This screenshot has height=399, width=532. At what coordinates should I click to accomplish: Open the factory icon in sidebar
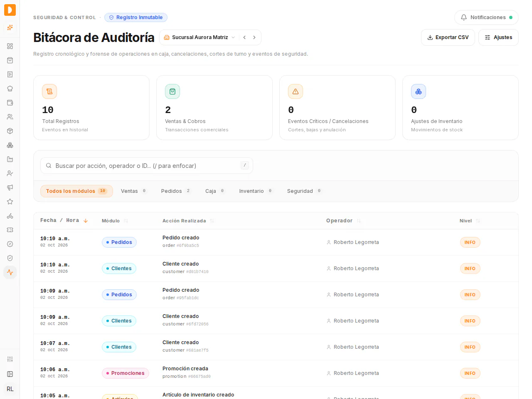[x=10, y=159]
